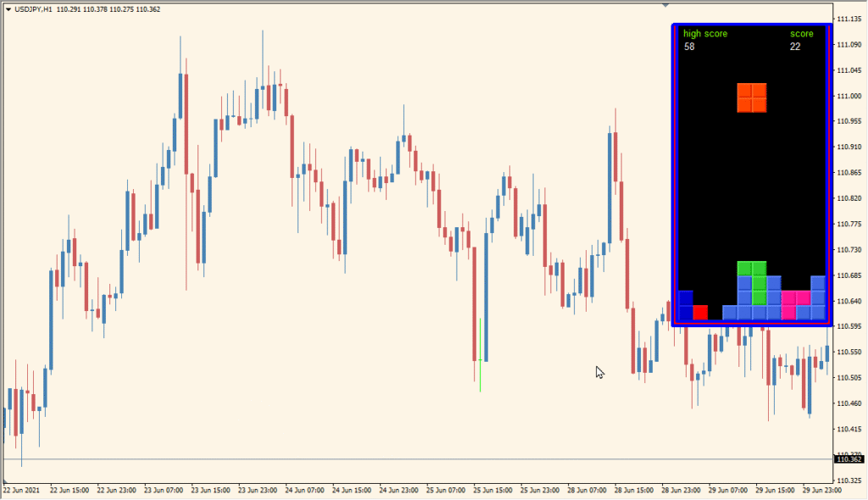Select the current score value 22
Screen dimensions: 868x500
click(x=795, y=47)
